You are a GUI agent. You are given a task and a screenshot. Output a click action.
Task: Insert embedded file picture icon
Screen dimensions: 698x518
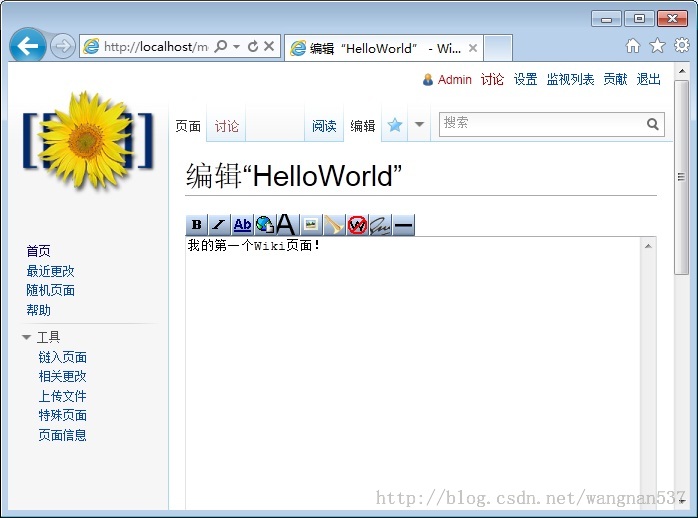311,225
